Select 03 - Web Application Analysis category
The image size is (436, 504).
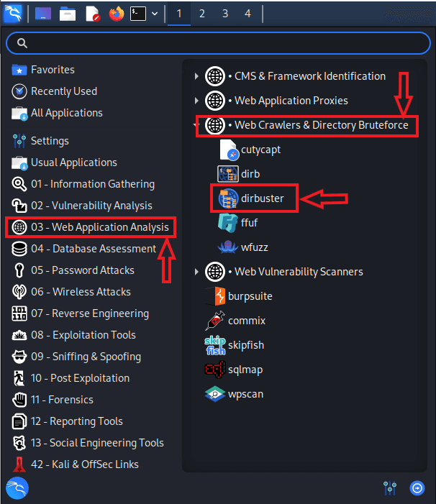tap(91, 227)
